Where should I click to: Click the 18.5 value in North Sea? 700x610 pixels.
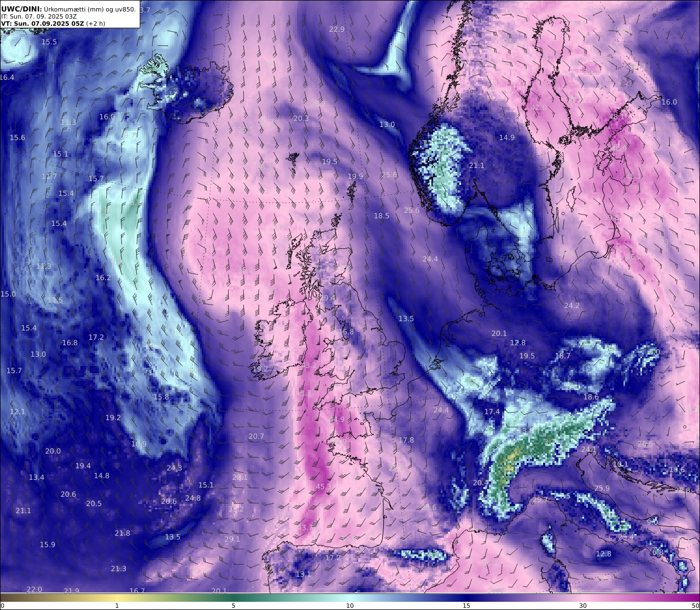click(x=382, y=216)
